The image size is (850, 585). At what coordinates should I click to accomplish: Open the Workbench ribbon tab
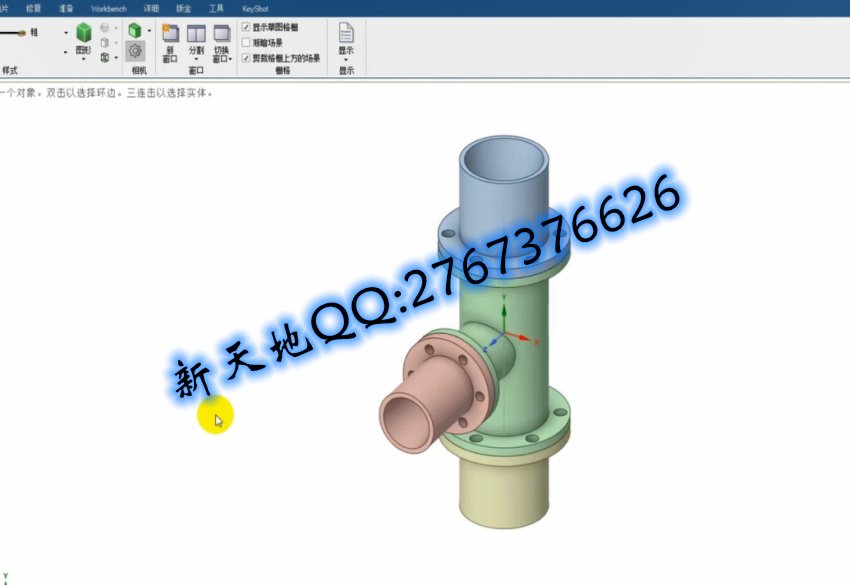click(x=109, y=8)
